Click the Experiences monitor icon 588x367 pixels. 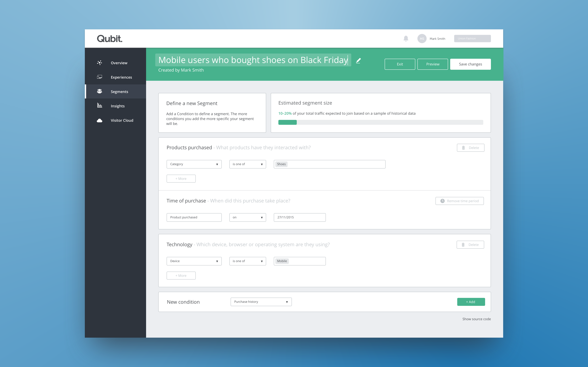coord(99,77)
